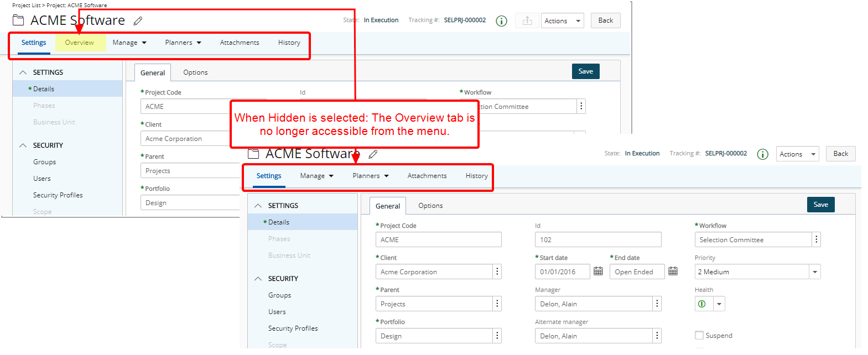Open the Portfolio lookup dots in the front window
This screenshot has width=868, height=355.
[x=497, y=336]
